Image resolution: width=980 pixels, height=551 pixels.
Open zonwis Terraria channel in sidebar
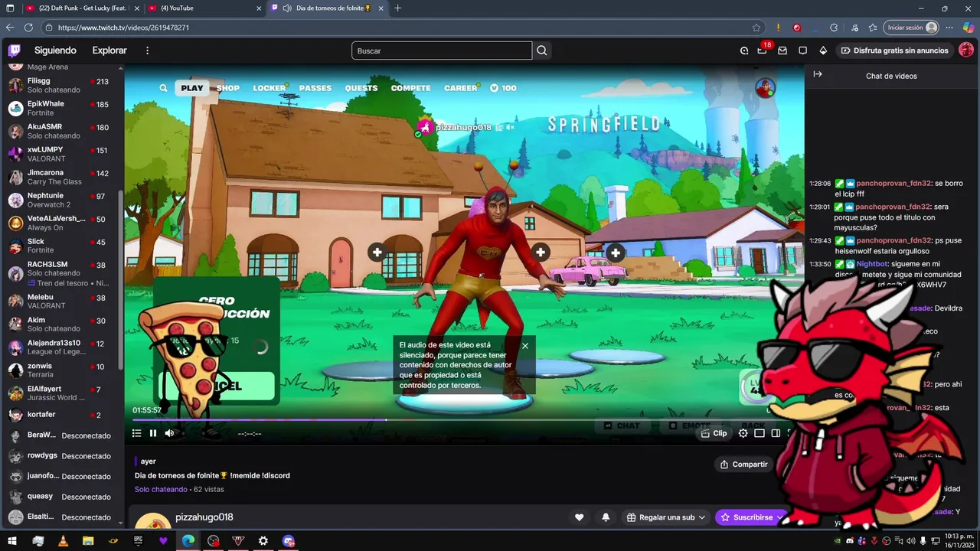tap(61, 370)
